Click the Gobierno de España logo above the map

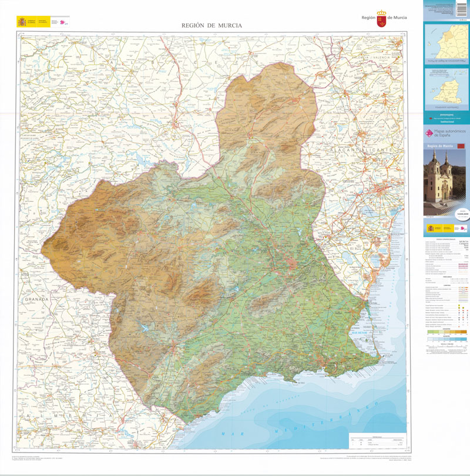tap(33, 22)
